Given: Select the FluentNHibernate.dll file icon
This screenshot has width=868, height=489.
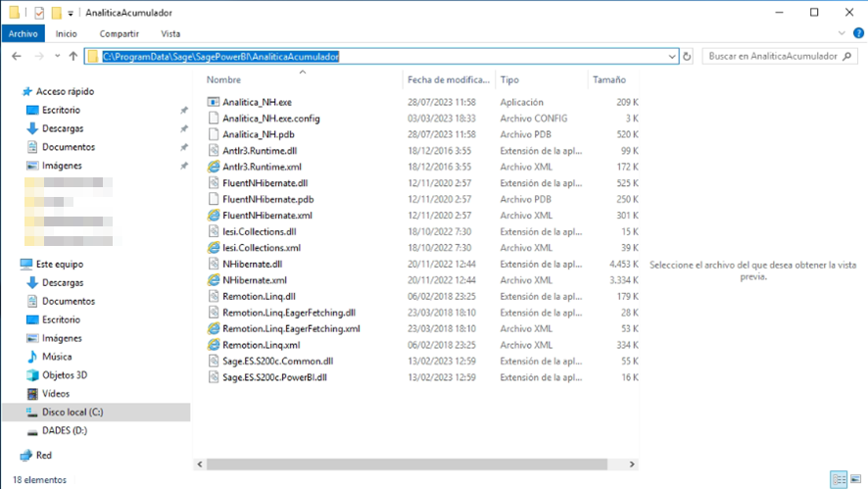Looking at the screenshot, I should [214, 182].
